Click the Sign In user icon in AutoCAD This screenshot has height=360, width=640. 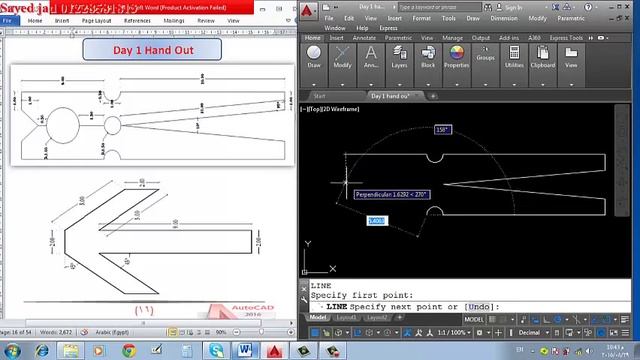pyautogui.click(x=499, y=7)
